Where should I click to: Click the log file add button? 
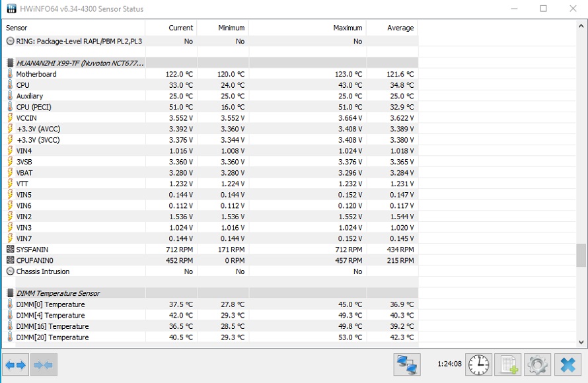tap(508, 365)
